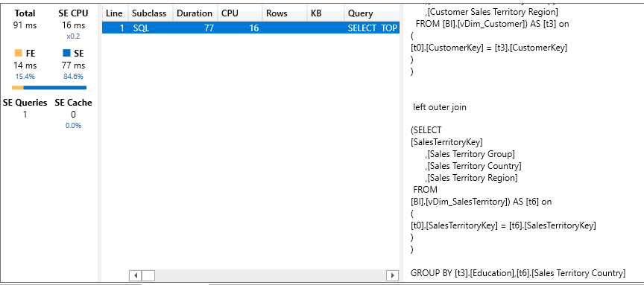
Task: Click the 15.4% FE percentage link
Action: pos(25,77)
